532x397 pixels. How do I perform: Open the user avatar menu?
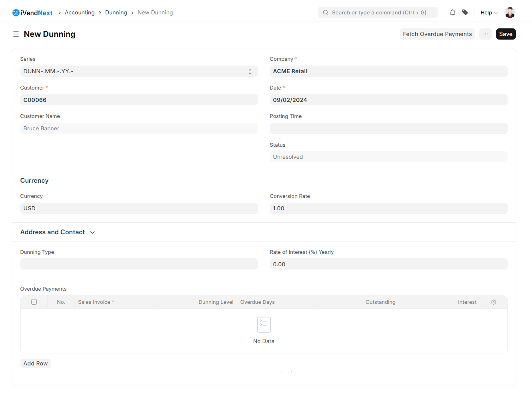[x=510, y=12]
